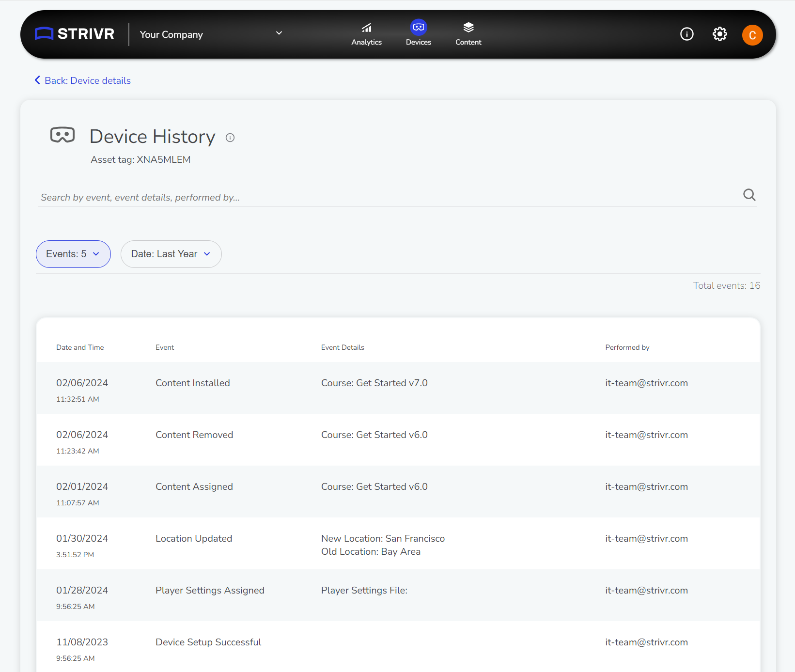Click it-team@strivr.com in Device Setup row
The image size is (795, 672).
646,642
